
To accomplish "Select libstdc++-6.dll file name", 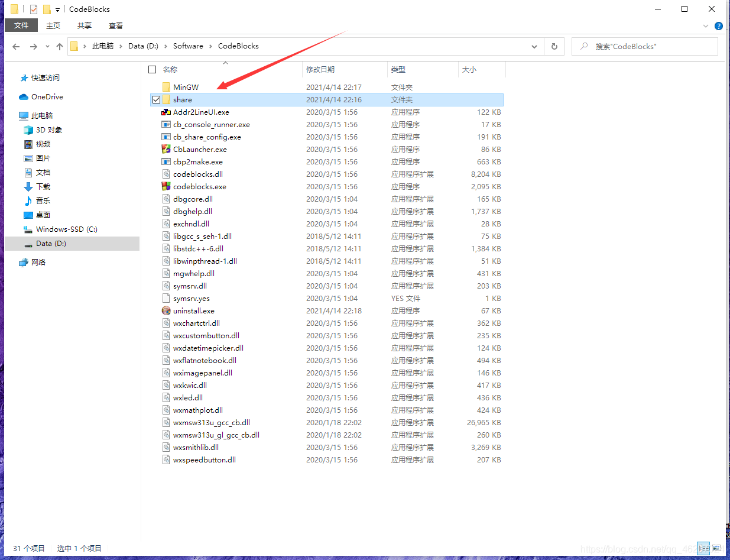I will click(198, 249).
